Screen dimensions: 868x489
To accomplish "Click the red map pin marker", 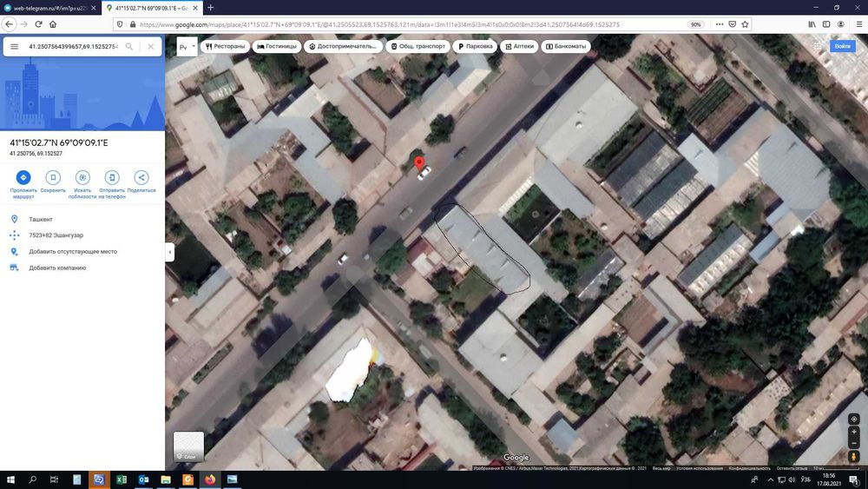I will (419, 162).
